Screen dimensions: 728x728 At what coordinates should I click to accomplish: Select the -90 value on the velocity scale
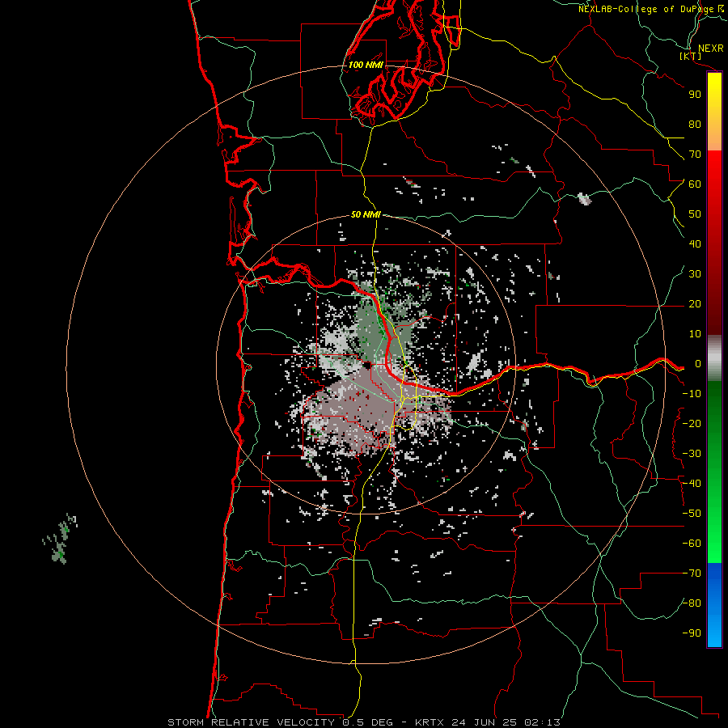click(x=692, y=633)
